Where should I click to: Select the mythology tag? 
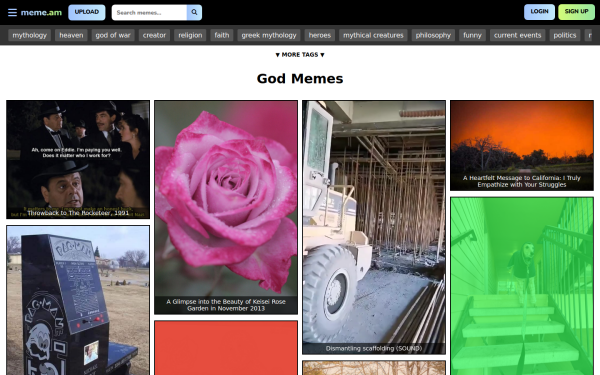[29, 35]
